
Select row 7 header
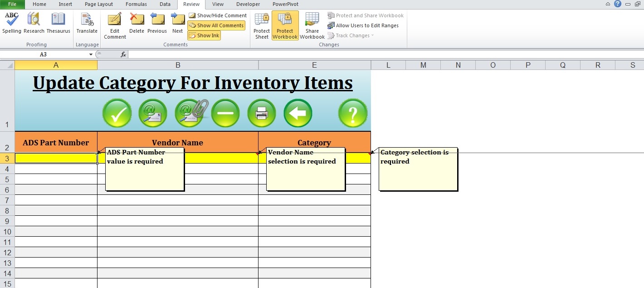(x=7, y=200)
